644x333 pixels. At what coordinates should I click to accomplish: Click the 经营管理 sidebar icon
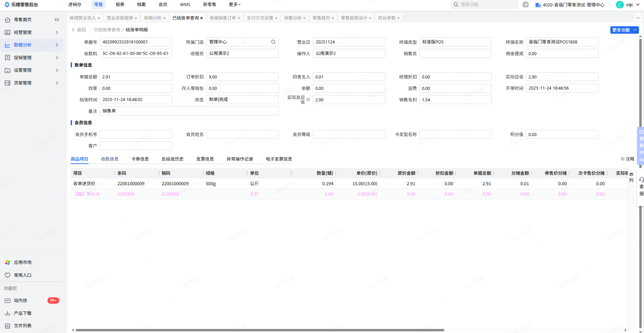pyautogui.click(x=7, y=32)
